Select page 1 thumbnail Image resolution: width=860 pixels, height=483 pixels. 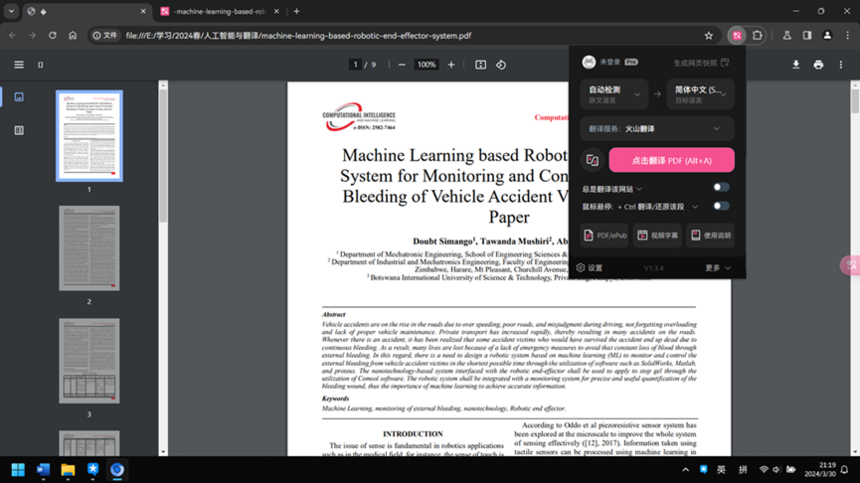tap(89, 136)
